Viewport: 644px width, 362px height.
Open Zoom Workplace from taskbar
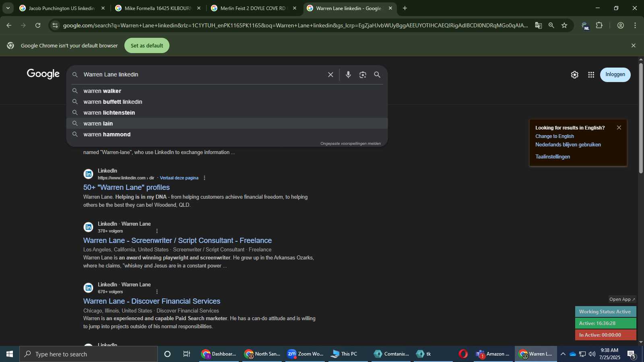[x=305, y=354]
